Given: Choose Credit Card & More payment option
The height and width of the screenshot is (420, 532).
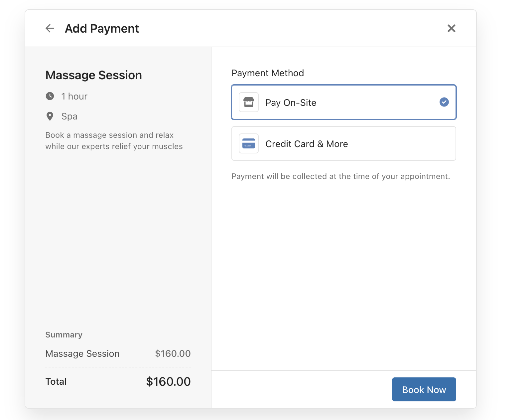Looking at the screenshot, I should [343, 143].
